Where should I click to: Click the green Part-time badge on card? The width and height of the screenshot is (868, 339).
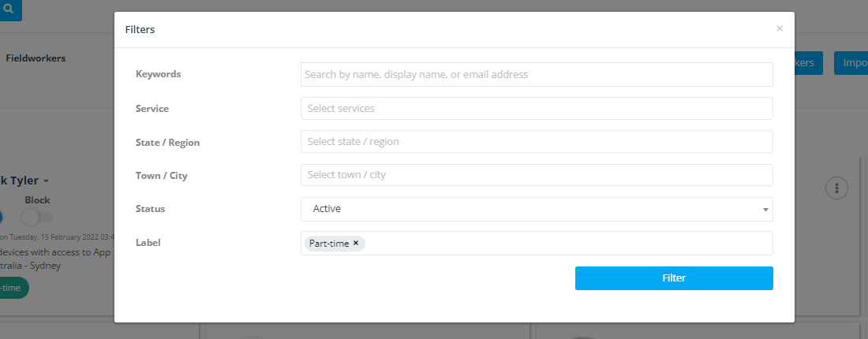point(14,288)
